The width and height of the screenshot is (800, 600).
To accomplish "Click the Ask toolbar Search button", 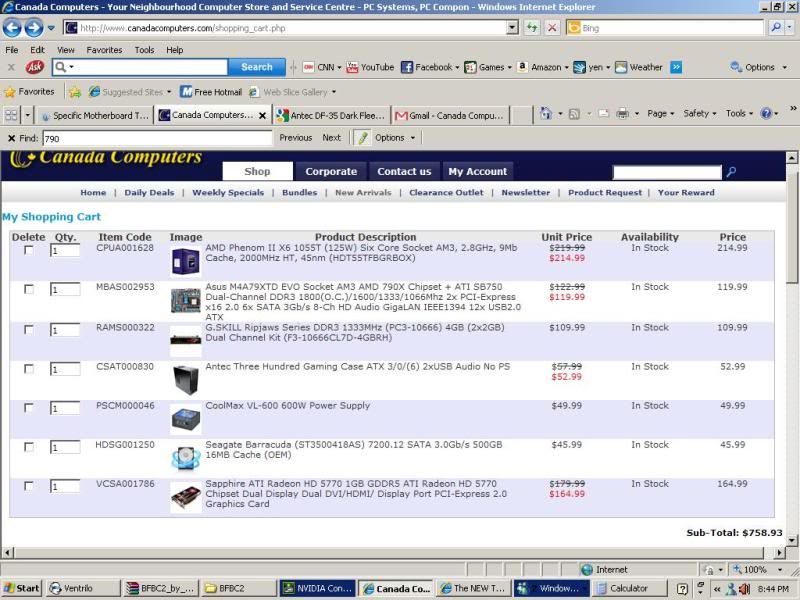I will pyautogui.click(x=257, y=67).
